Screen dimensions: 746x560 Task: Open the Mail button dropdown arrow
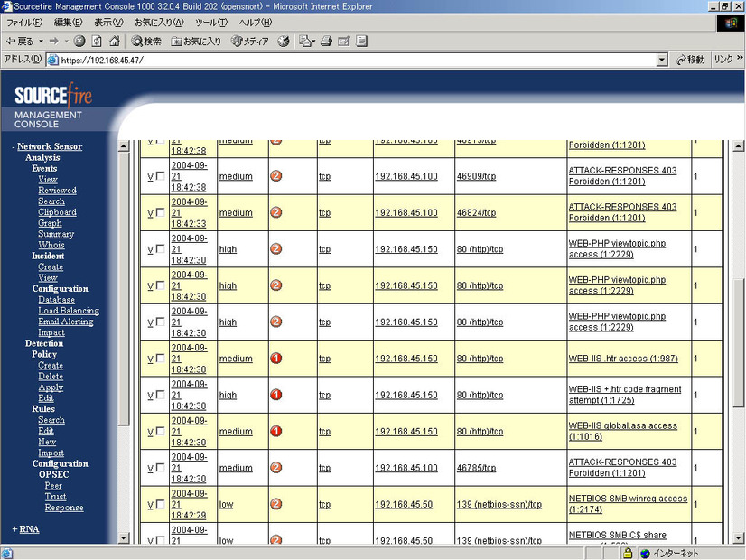[x=313, y=42]
